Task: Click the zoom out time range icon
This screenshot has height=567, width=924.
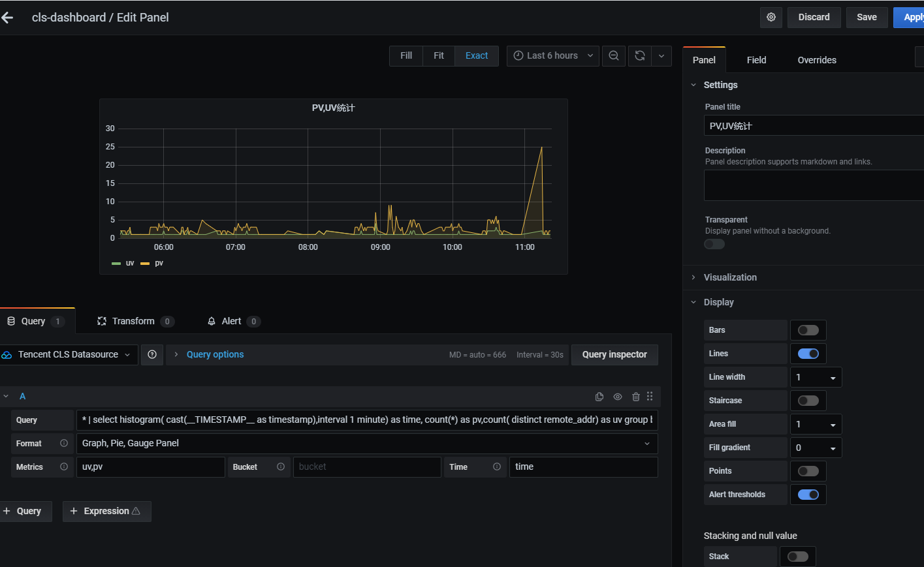Action: (x=614, y=55)
